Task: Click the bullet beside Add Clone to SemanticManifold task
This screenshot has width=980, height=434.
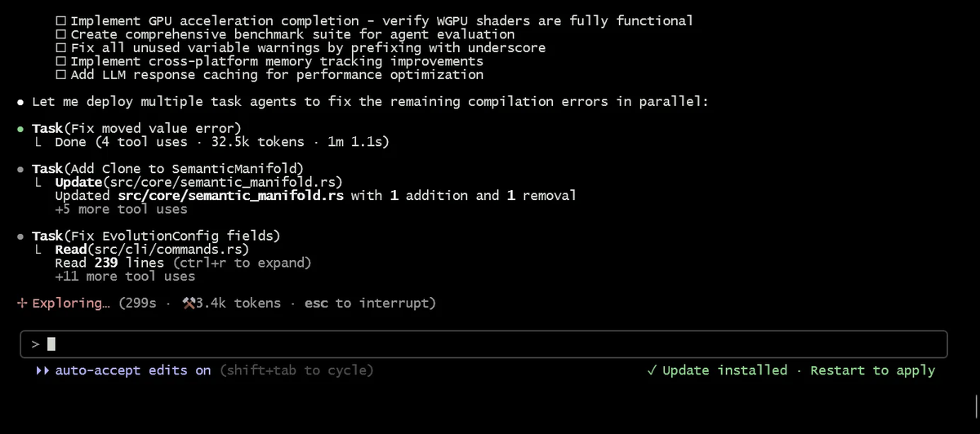Action: [x=21, y=169]
